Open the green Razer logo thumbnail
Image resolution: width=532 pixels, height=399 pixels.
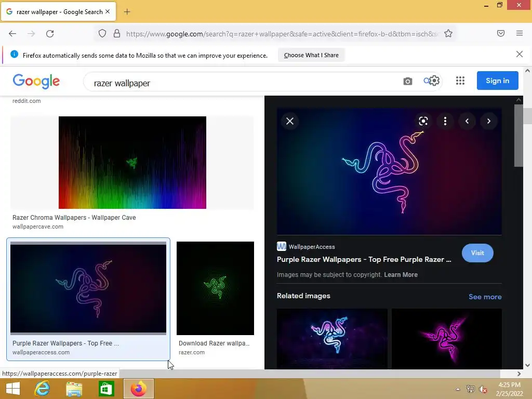(215, 288)
